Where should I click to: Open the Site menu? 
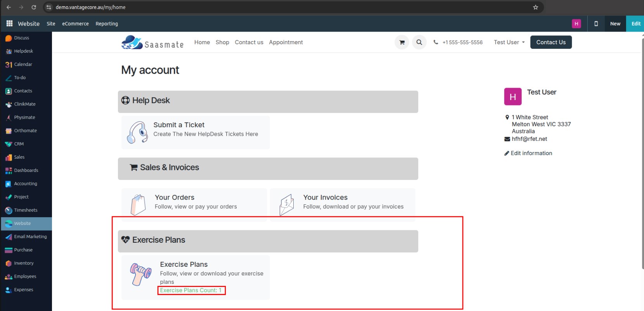(51, 24)
